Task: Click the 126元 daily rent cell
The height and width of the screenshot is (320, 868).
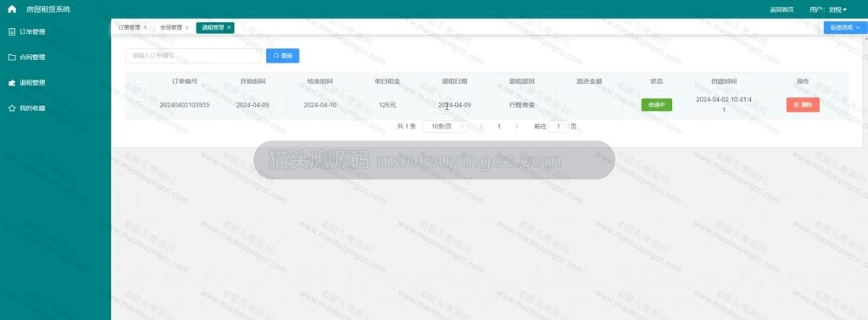Action: [387, 104]
